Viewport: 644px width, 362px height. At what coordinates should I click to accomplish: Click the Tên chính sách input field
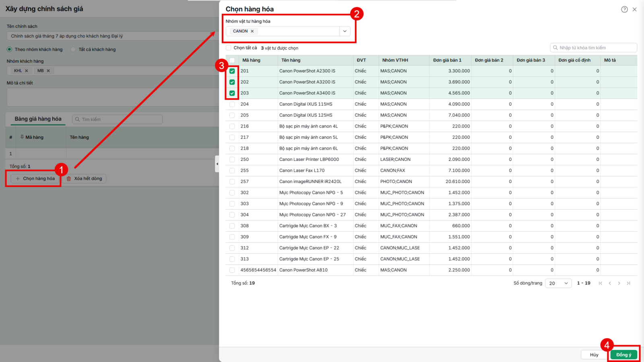tap(113, 36)
